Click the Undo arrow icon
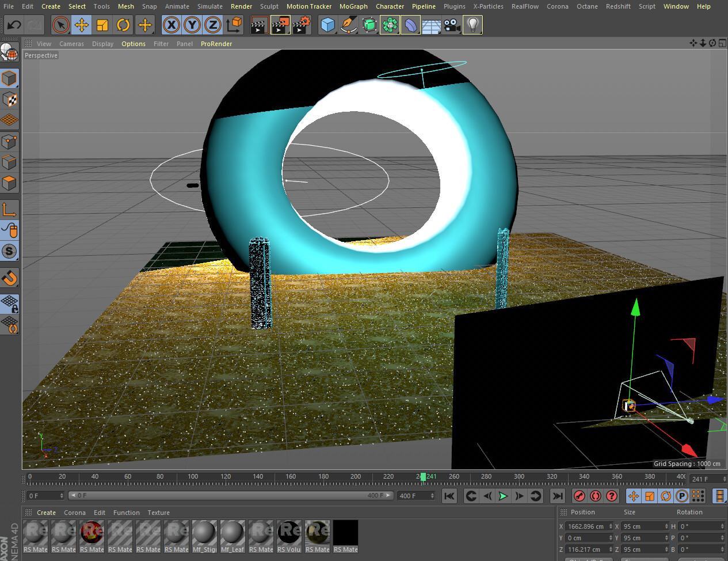The width and height of the screenshot is (728, 561). (x=14, y=25)
